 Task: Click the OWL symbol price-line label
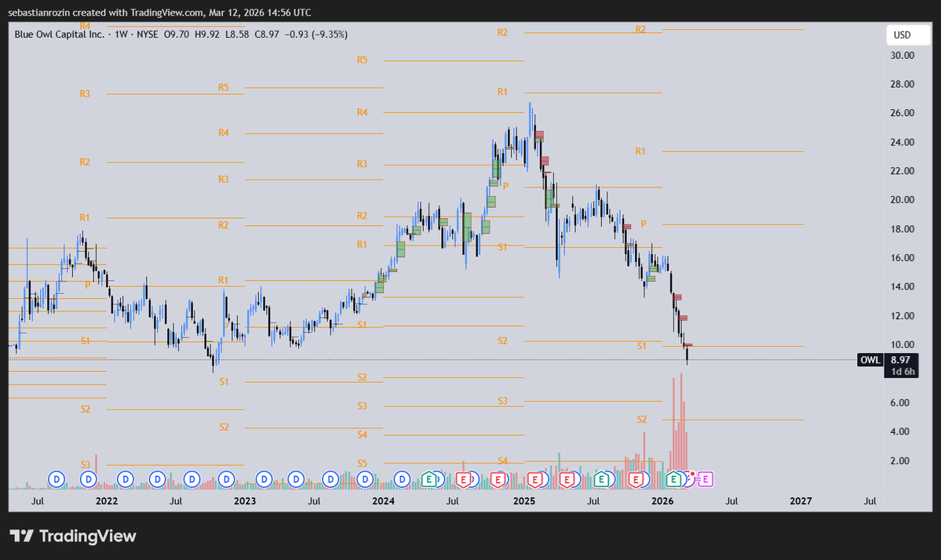(870, 360)
